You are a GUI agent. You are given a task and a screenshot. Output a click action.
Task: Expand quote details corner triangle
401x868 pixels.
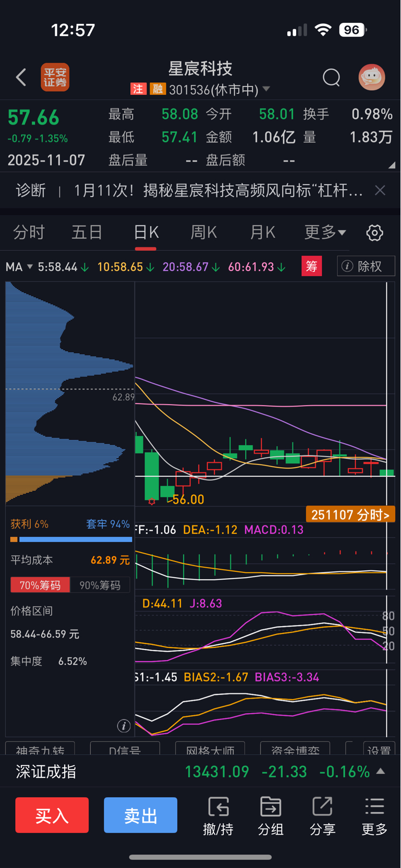(392, 165)
